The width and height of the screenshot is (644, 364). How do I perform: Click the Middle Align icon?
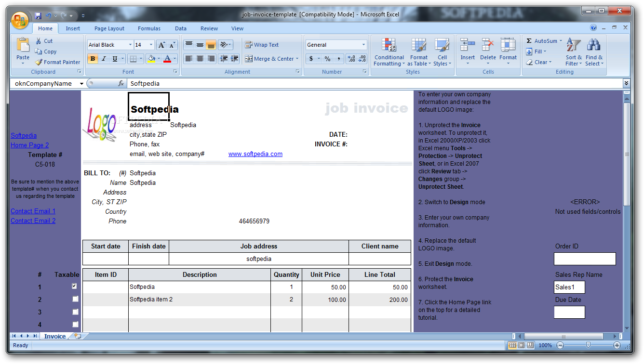[x=200, y=45]
